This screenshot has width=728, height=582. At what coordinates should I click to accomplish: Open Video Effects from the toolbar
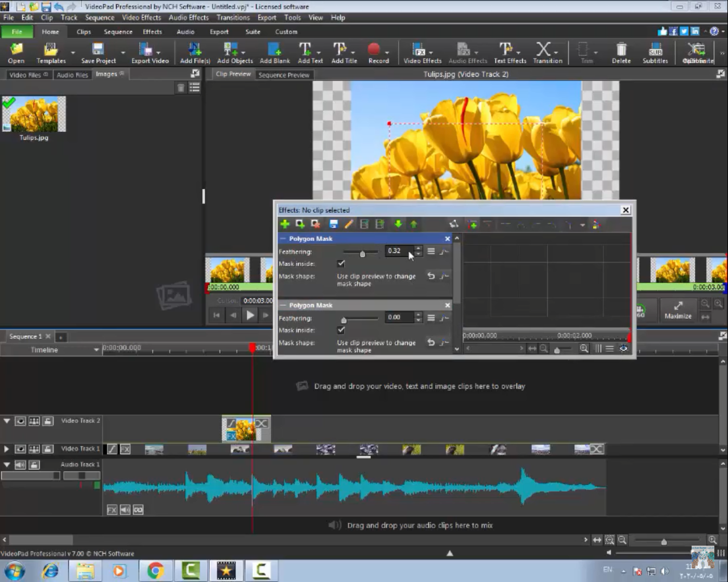click(x=422, y=53)
